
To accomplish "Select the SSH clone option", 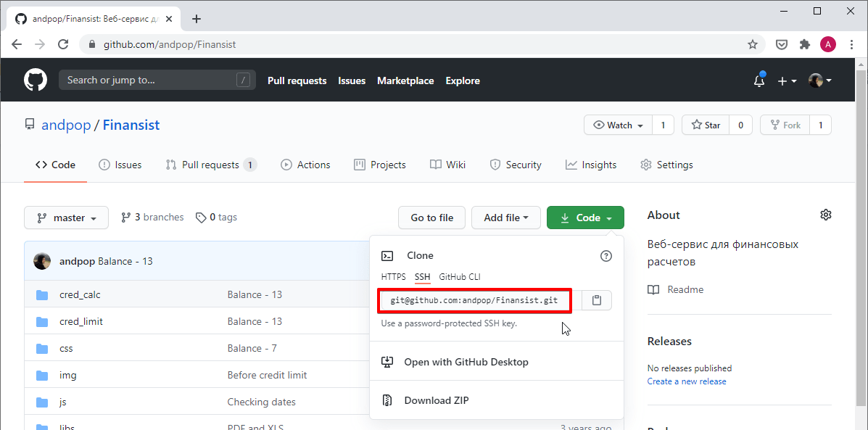I will (422, 277).
